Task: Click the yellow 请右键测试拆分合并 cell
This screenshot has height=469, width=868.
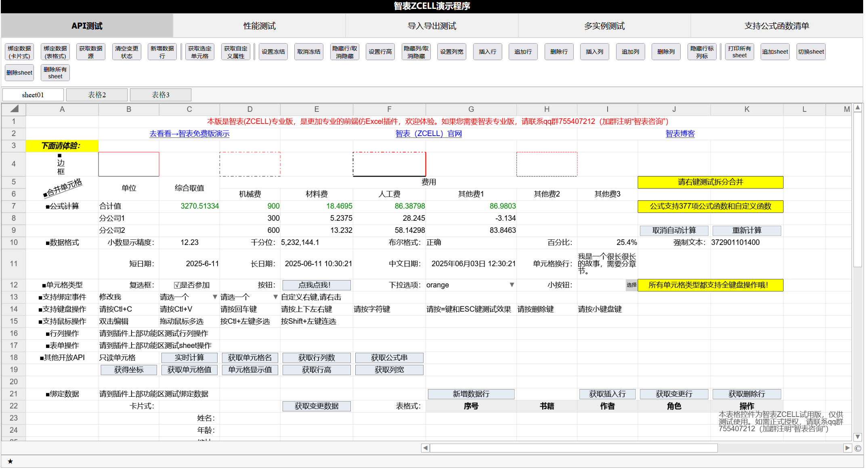Action: point(710,182)
